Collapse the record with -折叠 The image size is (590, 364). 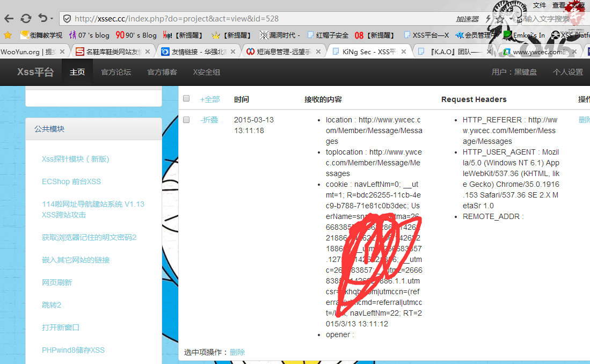(x=209, y=120)
